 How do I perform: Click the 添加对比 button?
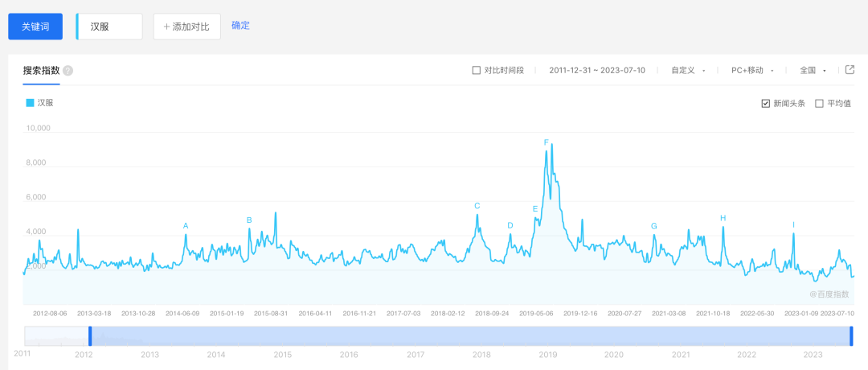coord(186,27)
